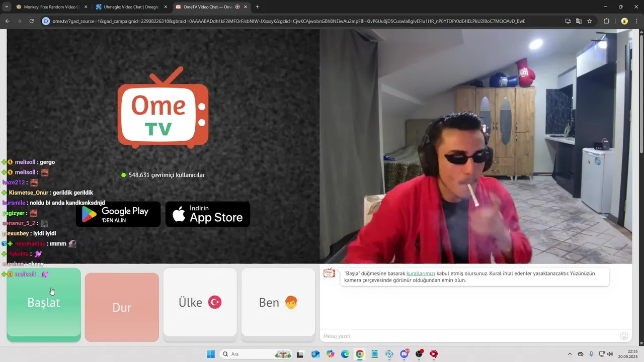
Task: Open Microsoft Edge from the taskbar
Action: click(x=345, y=354)
